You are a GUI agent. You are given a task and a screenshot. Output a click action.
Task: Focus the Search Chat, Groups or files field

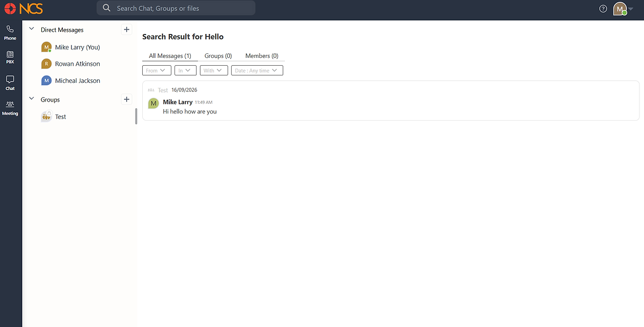[x=176, y=8]
